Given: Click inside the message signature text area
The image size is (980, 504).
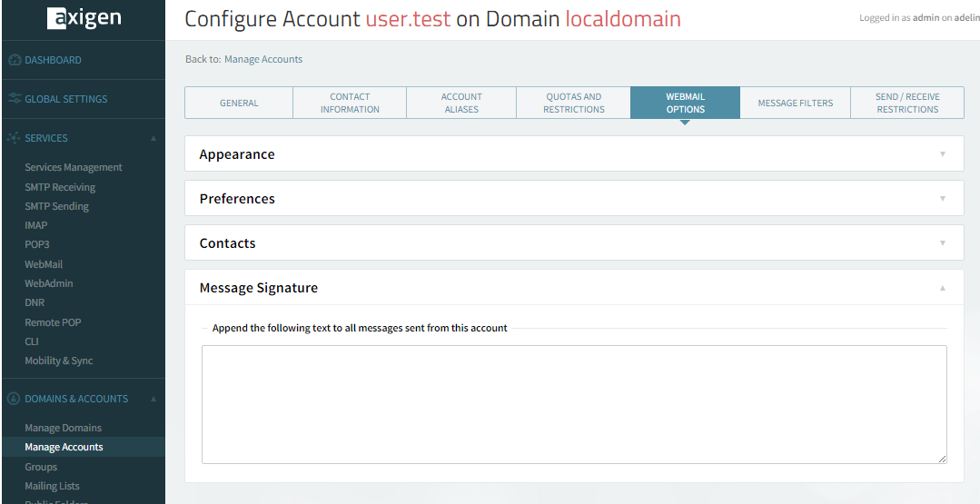Looking at the screenshot, I should (x=573, y=404).
